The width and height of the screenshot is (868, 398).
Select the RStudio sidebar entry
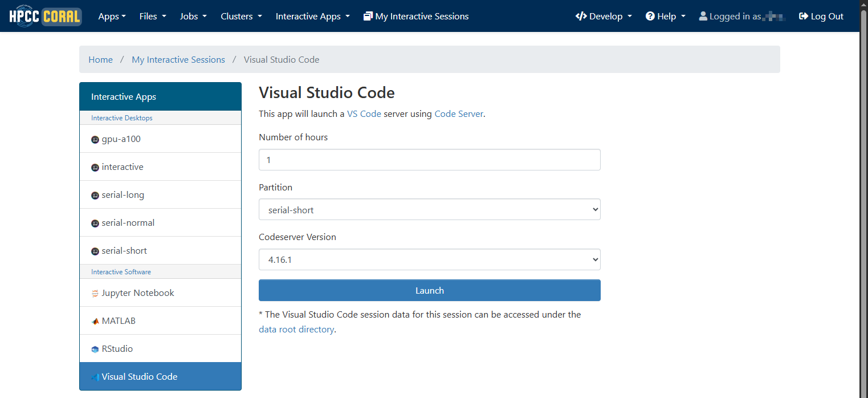(160, 348)
